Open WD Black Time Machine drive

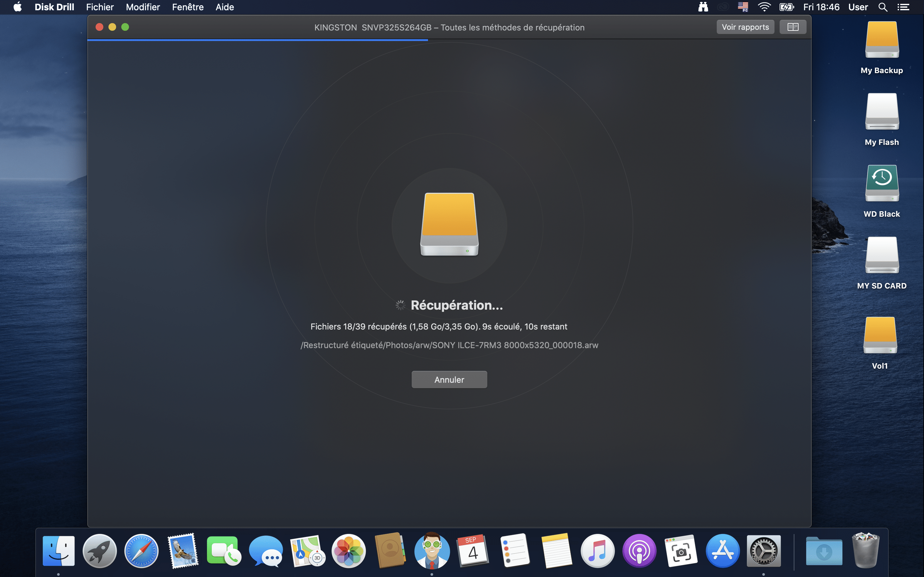pyautogui.click(x=882, y=183)
